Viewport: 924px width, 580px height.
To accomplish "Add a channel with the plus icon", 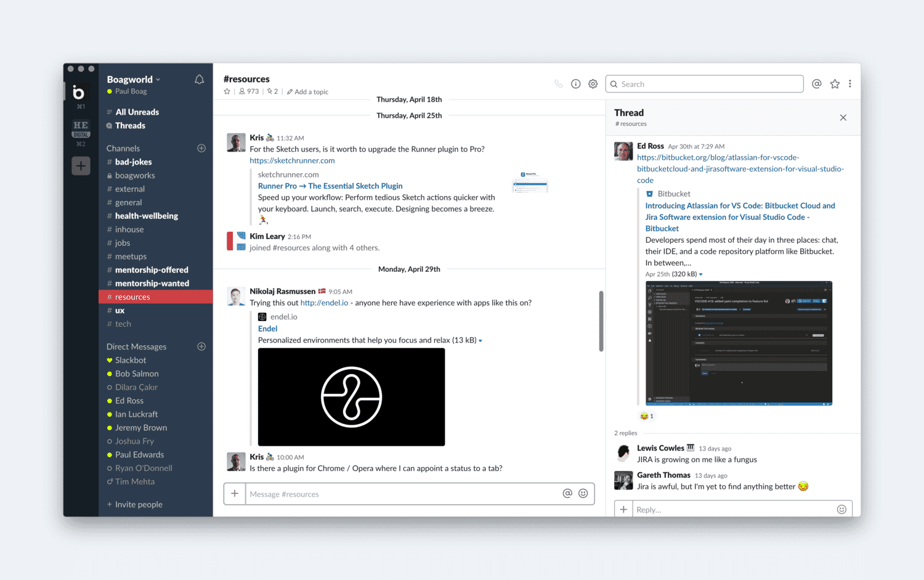I will point(201,148).
